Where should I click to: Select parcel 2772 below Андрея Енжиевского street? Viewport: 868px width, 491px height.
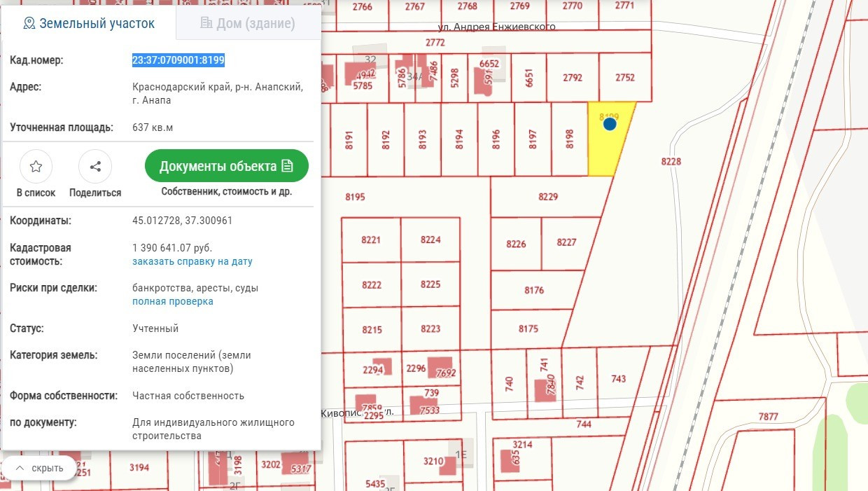pyautogui.click(x=435, y=42)
